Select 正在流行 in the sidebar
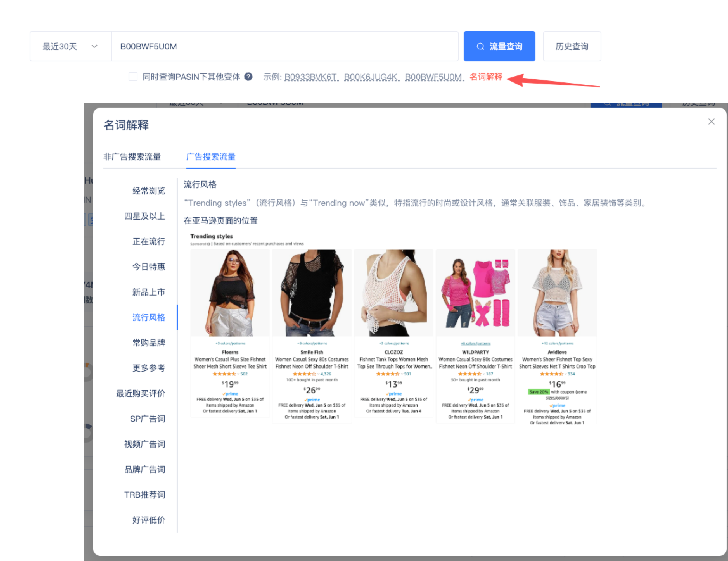The height and width of the screenshot is (561, 728). (x=149, y=242)
